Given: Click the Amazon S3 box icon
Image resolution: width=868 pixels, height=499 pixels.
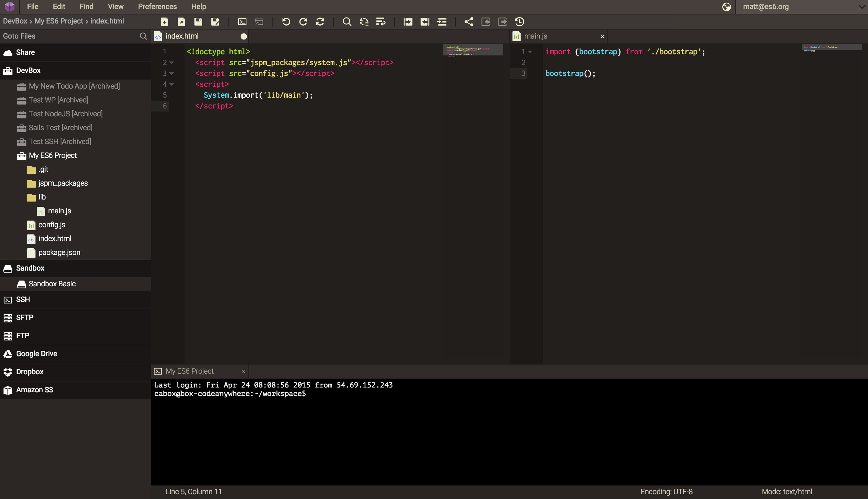Looking at the screenshot, I should pos(8,390).
